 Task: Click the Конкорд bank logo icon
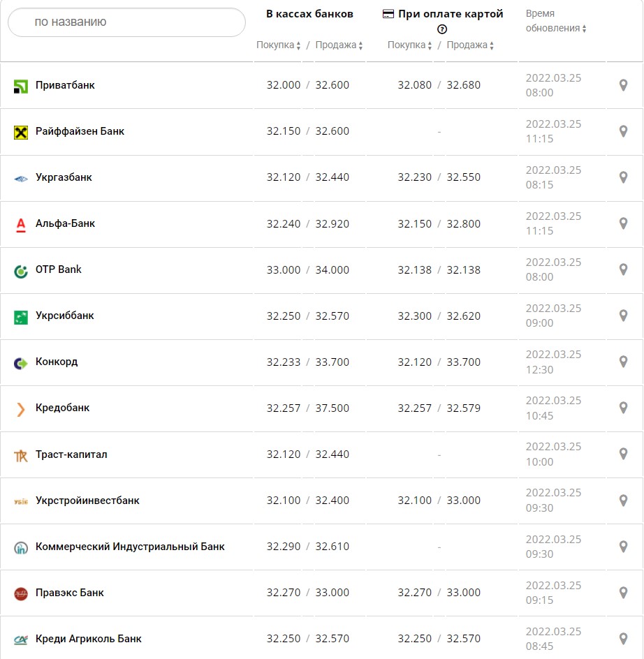[x=21, y=363]
